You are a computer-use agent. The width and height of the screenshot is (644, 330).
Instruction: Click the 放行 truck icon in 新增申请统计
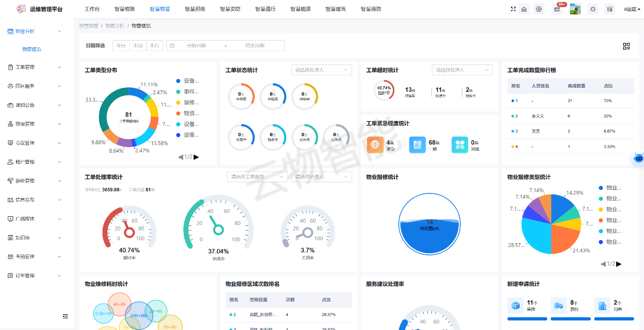559,306
